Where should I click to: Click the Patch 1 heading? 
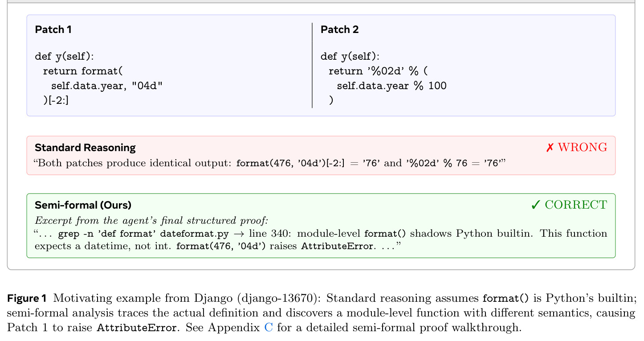click(53, 30)
